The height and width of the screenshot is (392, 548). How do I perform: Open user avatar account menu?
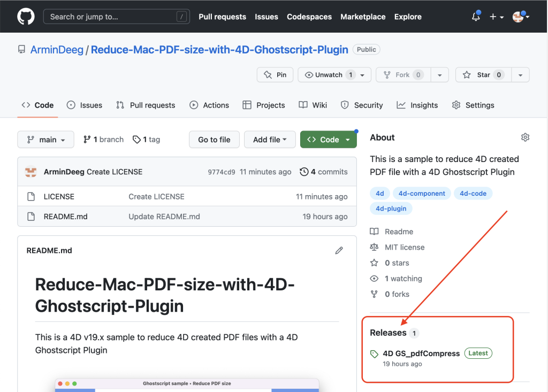click(x=521, y=17)
